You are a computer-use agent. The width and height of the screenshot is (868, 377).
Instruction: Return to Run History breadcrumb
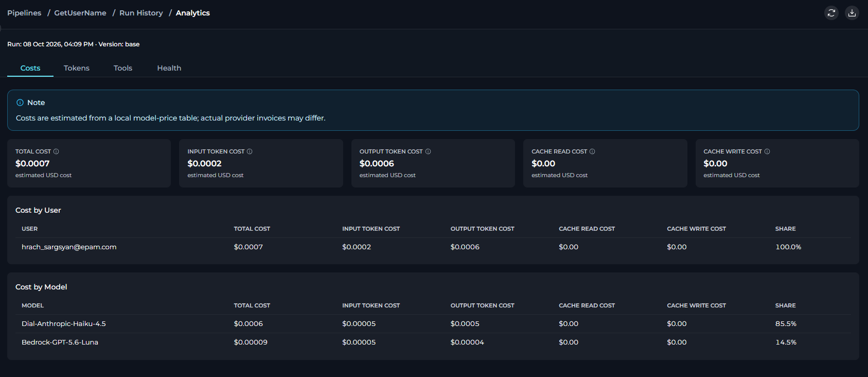pos(141,13)
